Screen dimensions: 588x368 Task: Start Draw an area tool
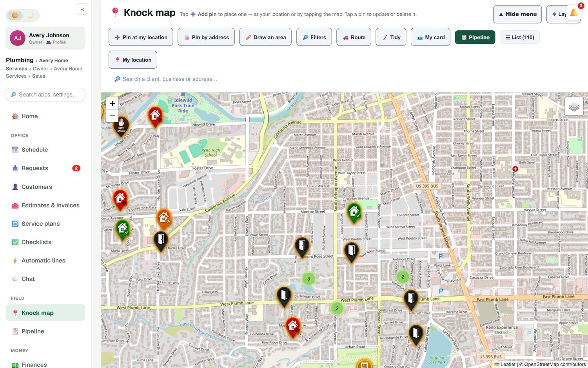265,37
